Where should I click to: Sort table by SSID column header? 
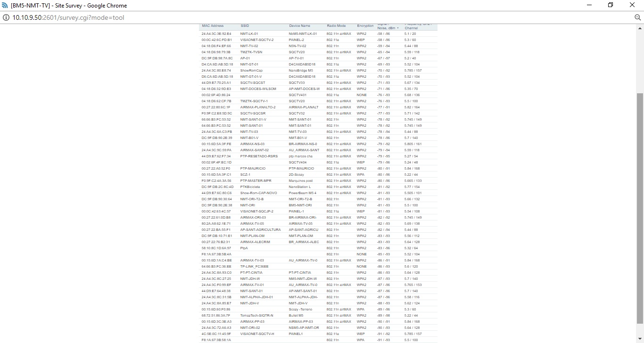pyautogui.click(x=245, y=26)
